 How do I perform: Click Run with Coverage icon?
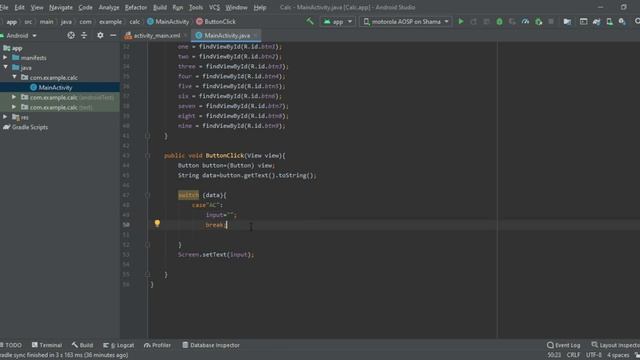coord(512,22)
